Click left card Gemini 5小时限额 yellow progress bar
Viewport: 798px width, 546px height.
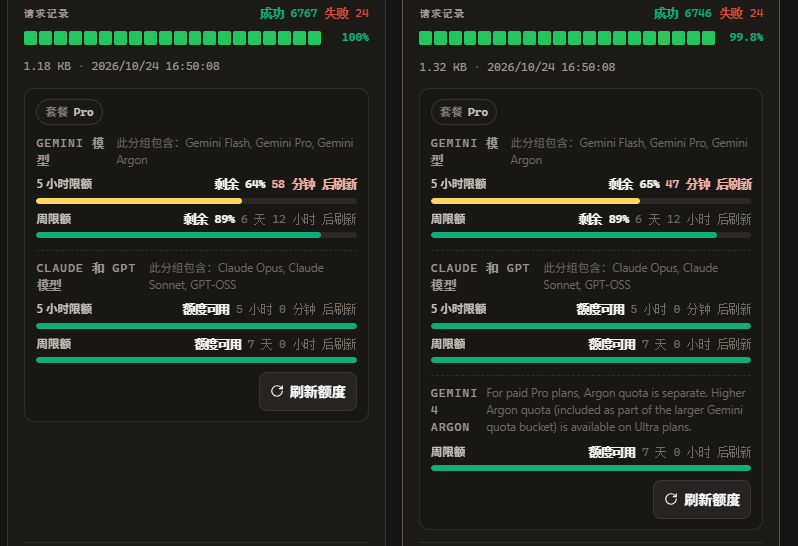(x=196, y=201)
